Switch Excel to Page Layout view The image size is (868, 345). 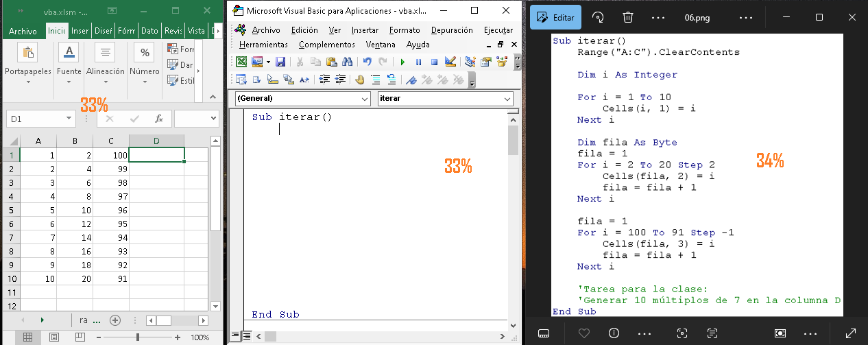tap(53, 337)
